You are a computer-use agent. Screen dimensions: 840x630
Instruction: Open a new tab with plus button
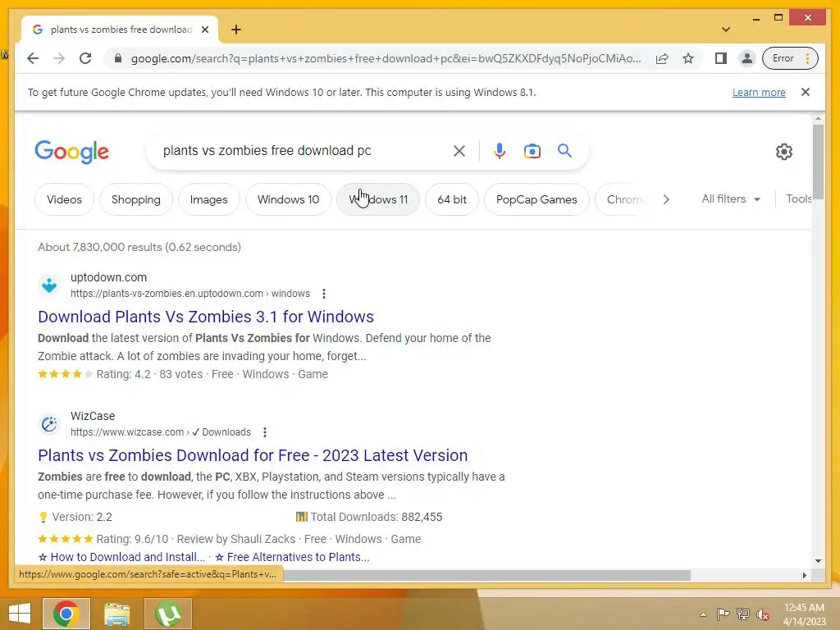click(x=236, y=30)
